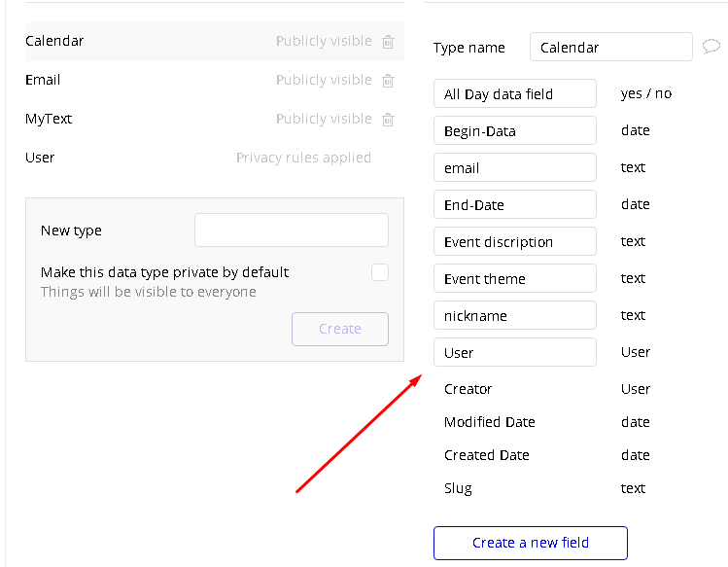The image size is (728, 567).
Task: Click the email field name box
Action: 515,167
